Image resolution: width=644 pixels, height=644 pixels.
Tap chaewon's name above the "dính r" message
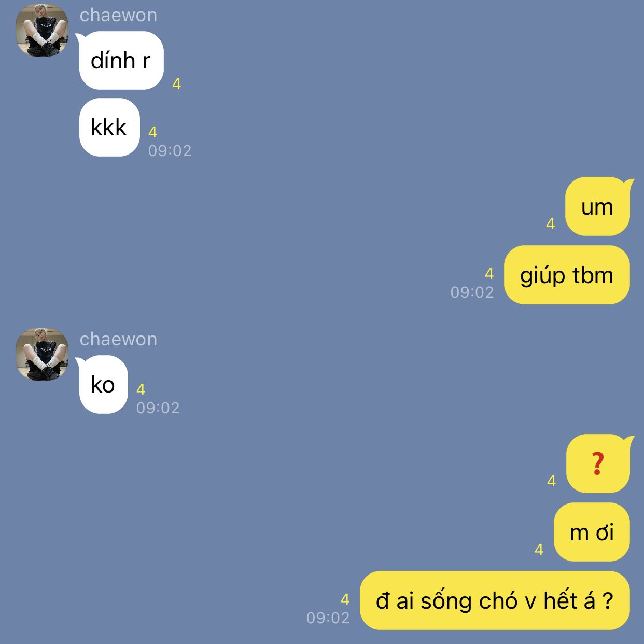pos(118,15)
